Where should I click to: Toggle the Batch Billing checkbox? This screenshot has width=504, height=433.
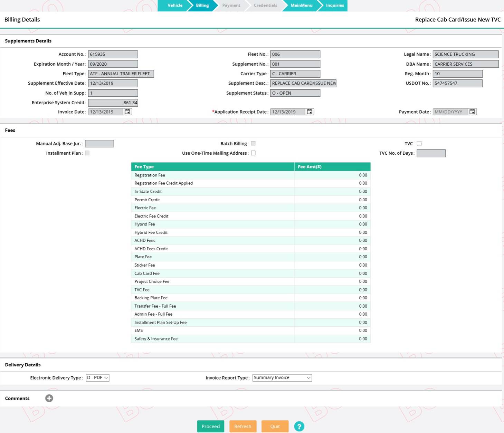(253, 143)
